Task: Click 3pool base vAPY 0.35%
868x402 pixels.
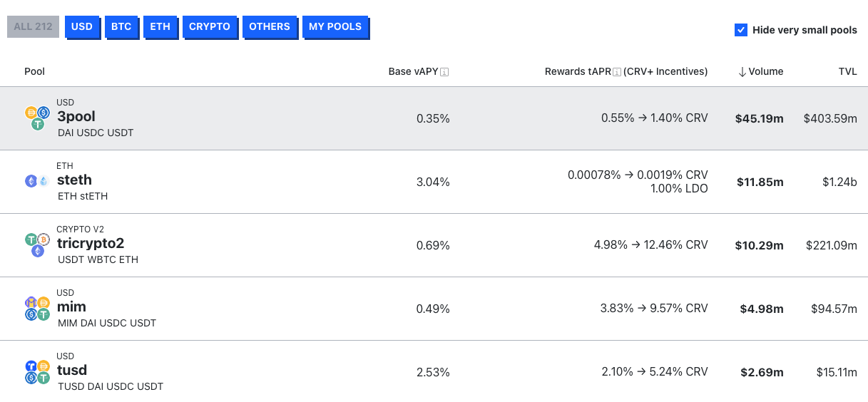Action: 433,118
